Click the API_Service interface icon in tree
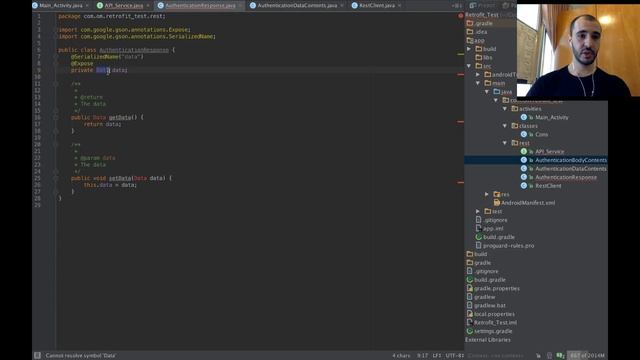 524,151
